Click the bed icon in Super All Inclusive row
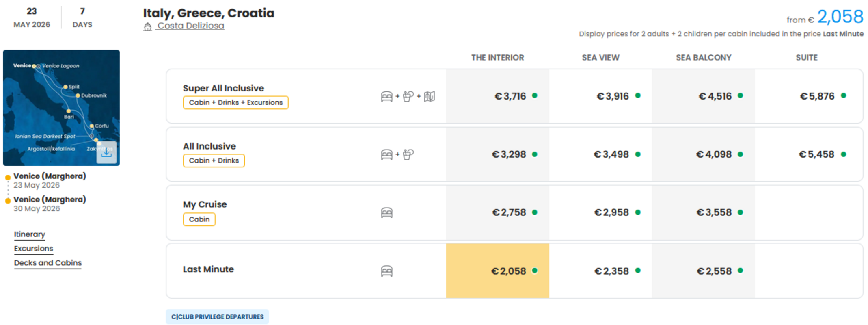The width and height of the screenshot is (868, 325). tap(386, 96)
